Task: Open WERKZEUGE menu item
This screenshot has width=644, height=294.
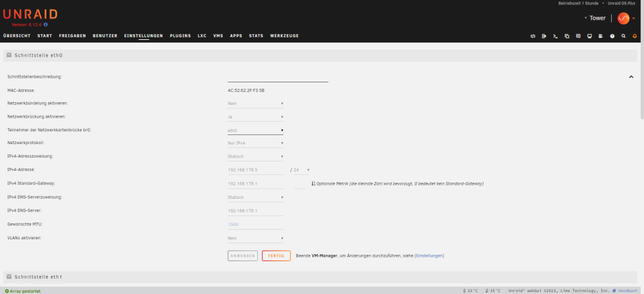Action: tap(284, 35)
